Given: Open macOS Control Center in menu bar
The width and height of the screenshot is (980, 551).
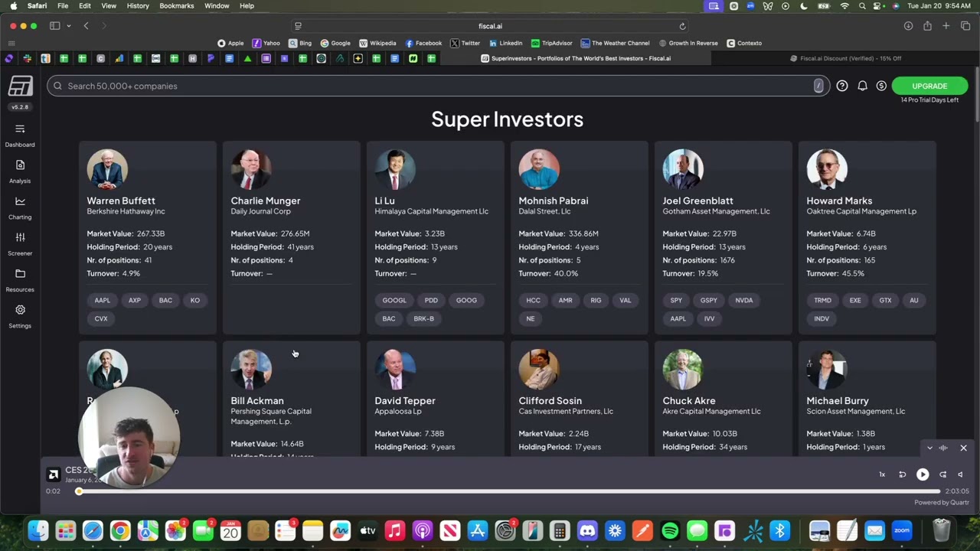Looking at the screenshot, I should [878, 5].
